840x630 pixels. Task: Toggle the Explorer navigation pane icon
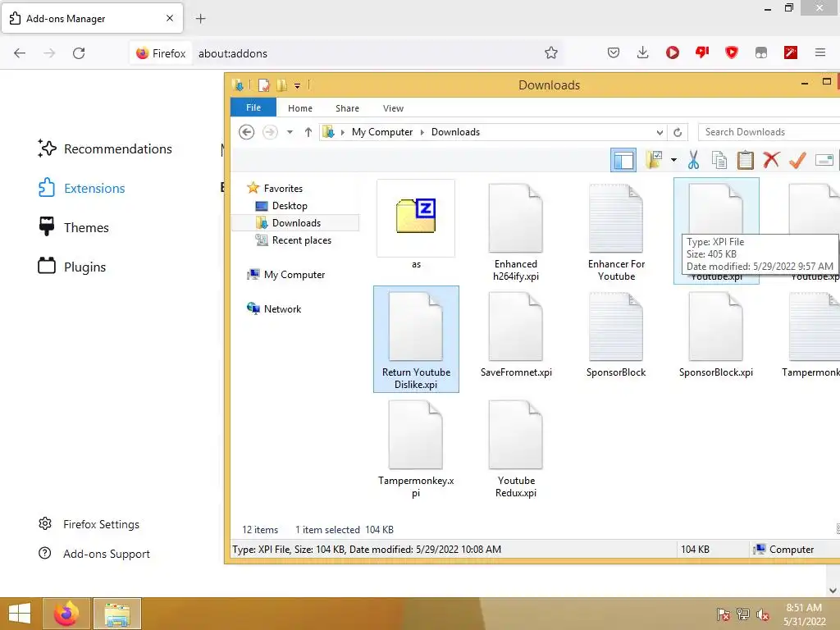tap(623, 160)
